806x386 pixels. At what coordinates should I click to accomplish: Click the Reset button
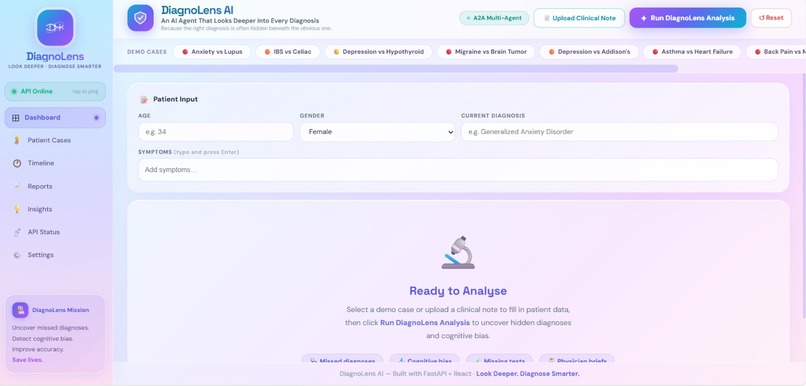point(771,18)
